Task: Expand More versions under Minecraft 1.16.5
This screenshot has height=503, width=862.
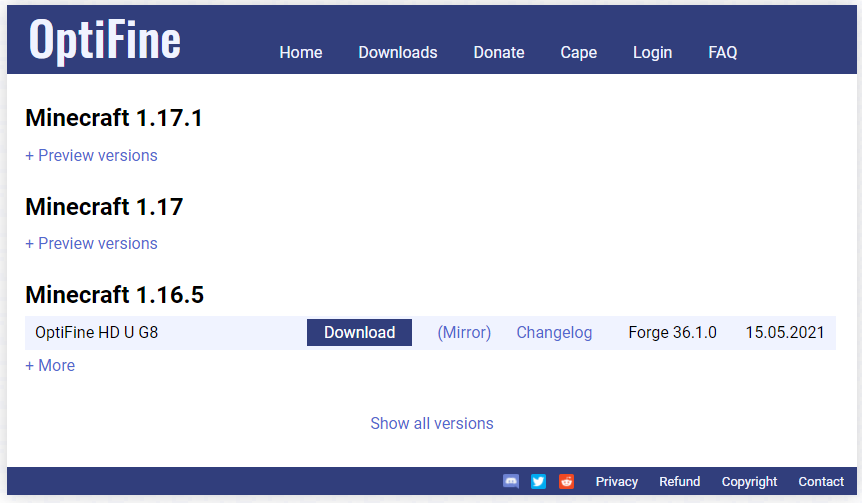Action: pyautogui.click(x=50, y=366)
